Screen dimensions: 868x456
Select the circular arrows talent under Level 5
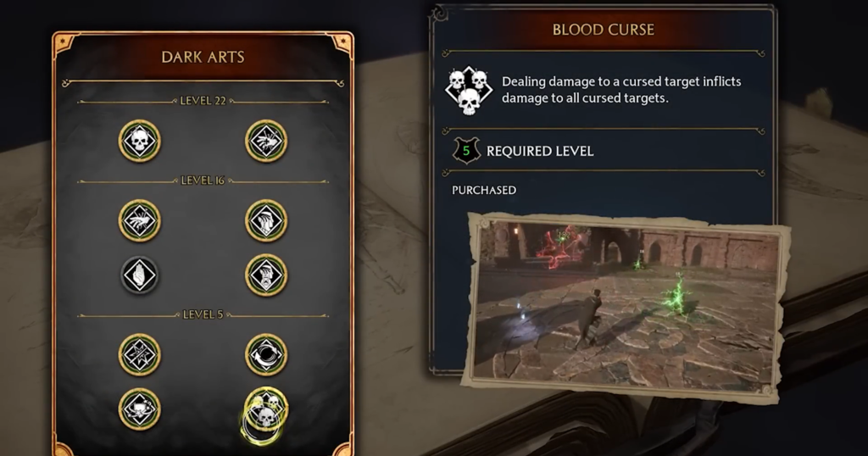click(266, 355)
